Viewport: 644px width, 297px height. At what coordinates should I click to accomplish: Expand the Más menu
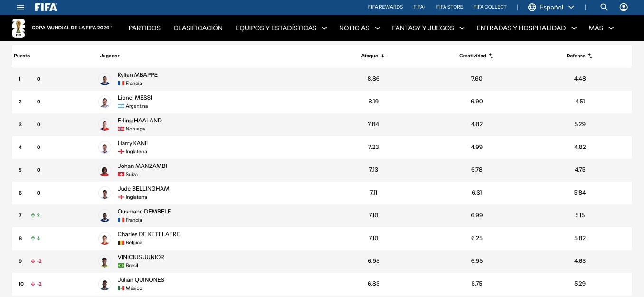pyautogui.click(x=601, y=28)
